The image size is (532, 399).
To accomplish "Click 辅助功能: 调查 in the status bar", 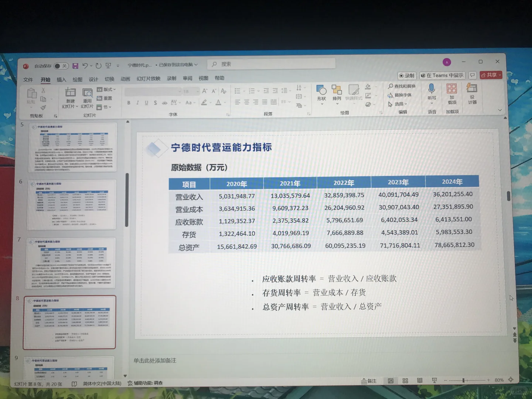I will click(145, 383).
